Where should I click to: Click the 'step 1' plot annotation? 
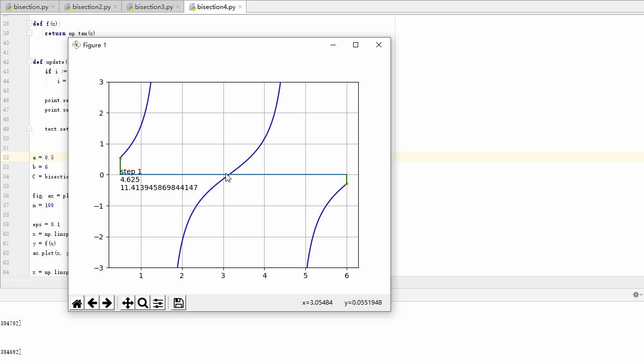pyautogui.click(x=131, y=171)
